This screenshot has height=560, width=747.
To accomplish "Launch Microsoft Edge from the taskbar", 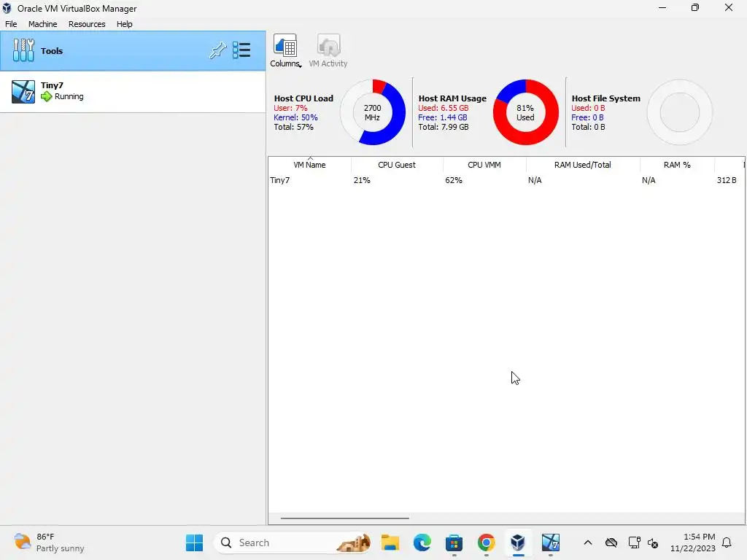I will point(422,542).
